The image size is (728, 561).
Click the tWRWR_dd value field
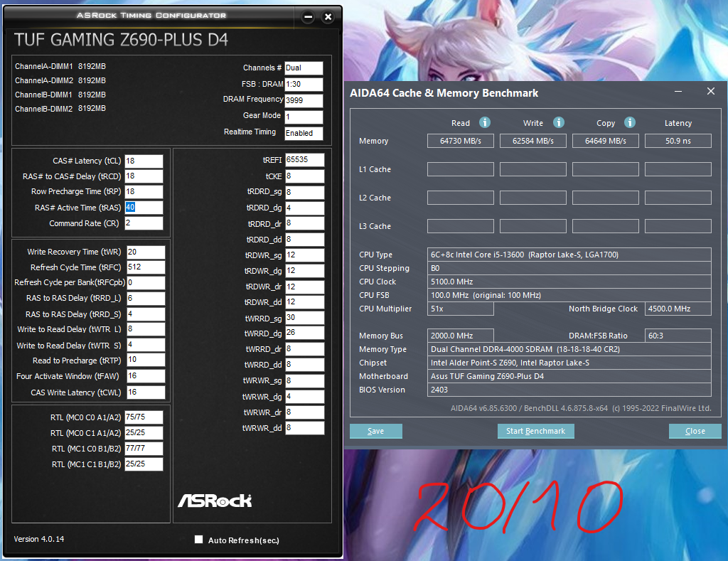click(x=304, y=428)
